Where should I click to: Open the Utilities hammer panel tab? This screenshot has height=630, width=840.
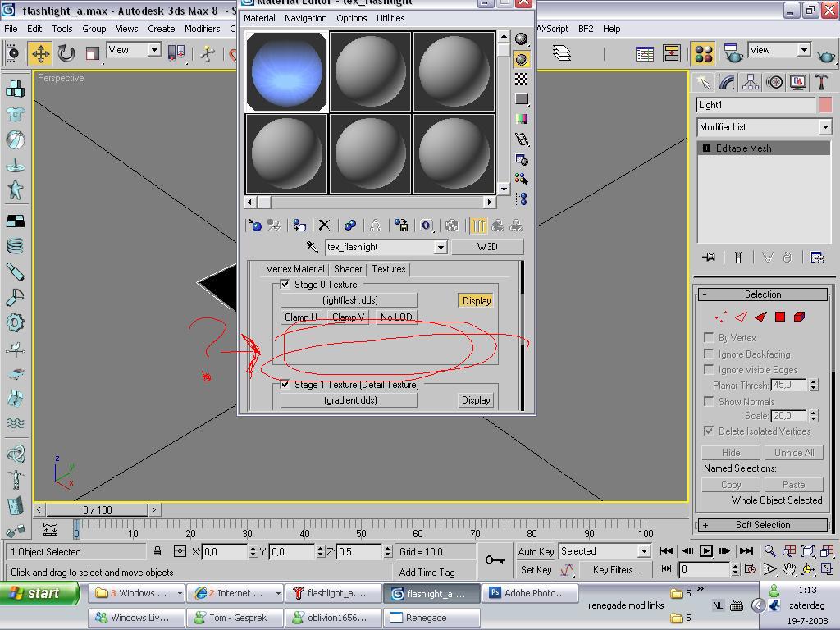coord(821,82)
